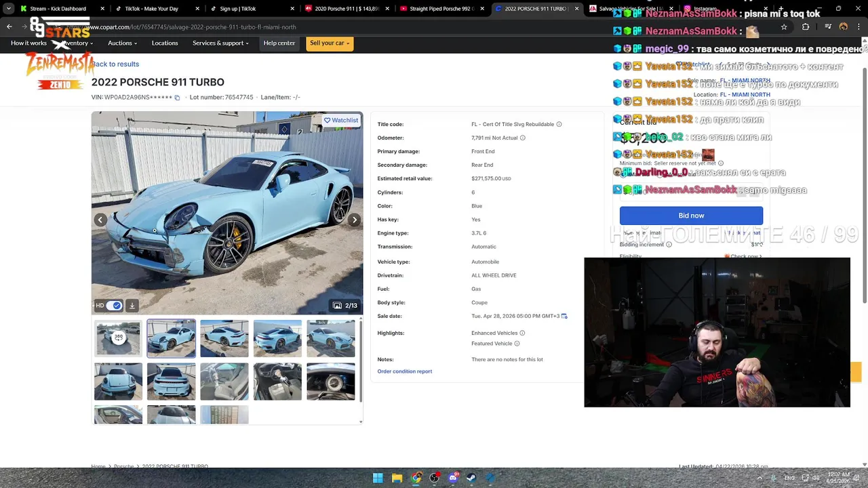
Task: Open browser extensions puzzle icon
Action: 806,27
